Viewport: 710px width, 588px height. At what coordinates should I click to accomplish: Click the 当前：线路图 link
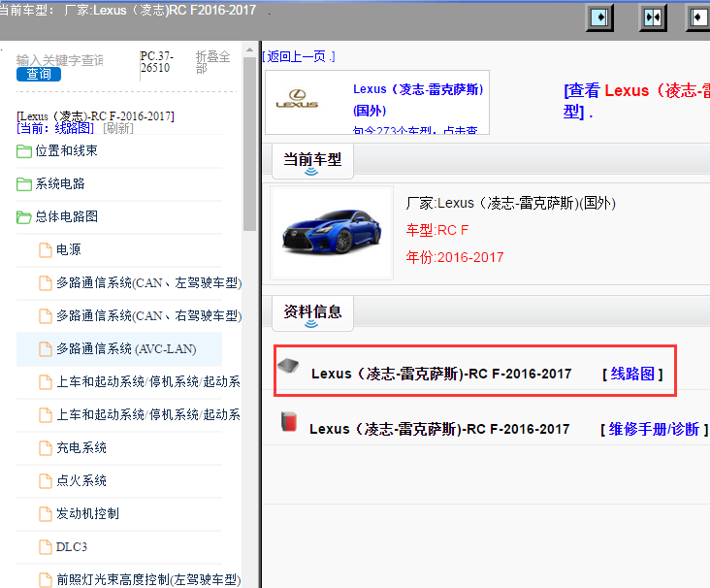click(x=55, y=129)
